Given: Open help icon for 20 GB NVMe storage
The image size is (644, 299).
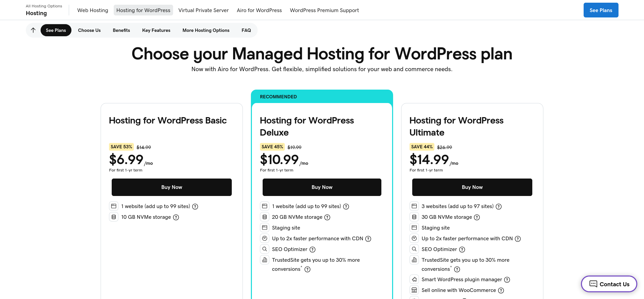Looking at the screenshot, I should click(x=327, y=217).
